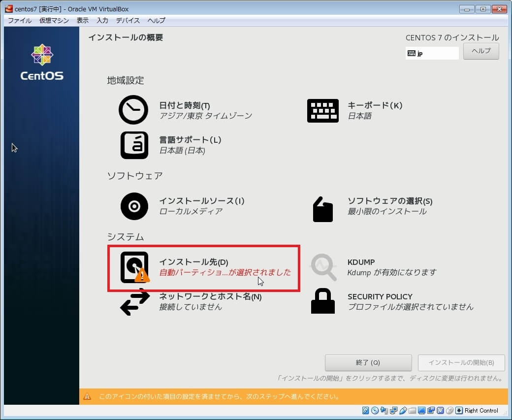Viewport: 512px width, 420px height.
Task: Open the デバイス menu
Action: 128,20
